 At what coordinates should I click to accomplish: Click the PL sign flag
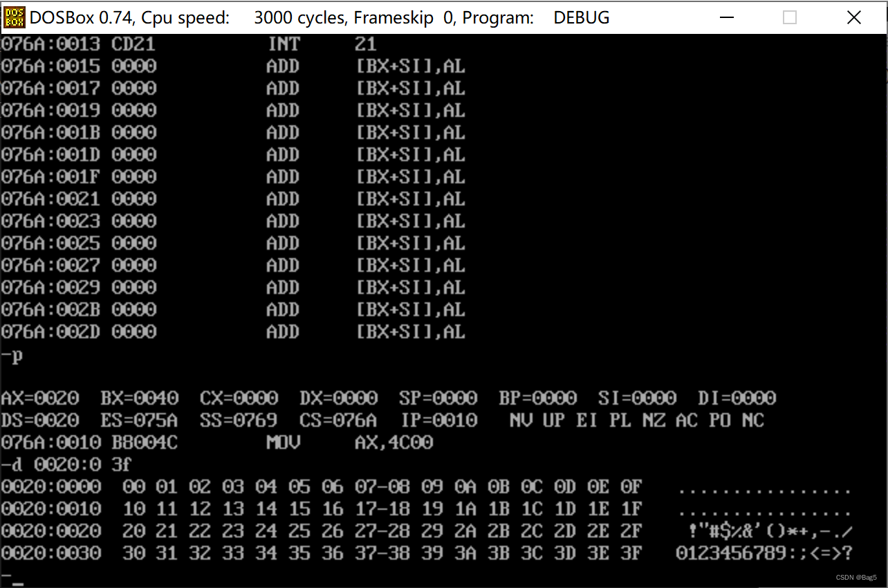click(620, 421)
